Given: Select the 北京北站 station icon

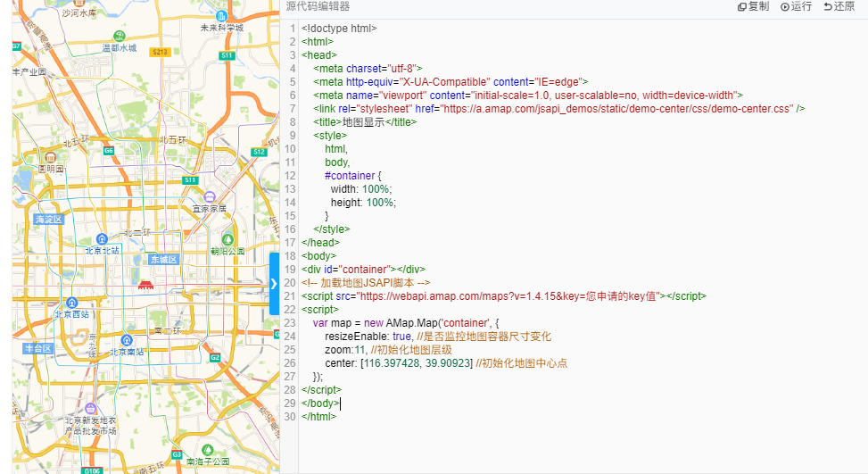Looking at the screenshot, I should [x=102, y=238].
